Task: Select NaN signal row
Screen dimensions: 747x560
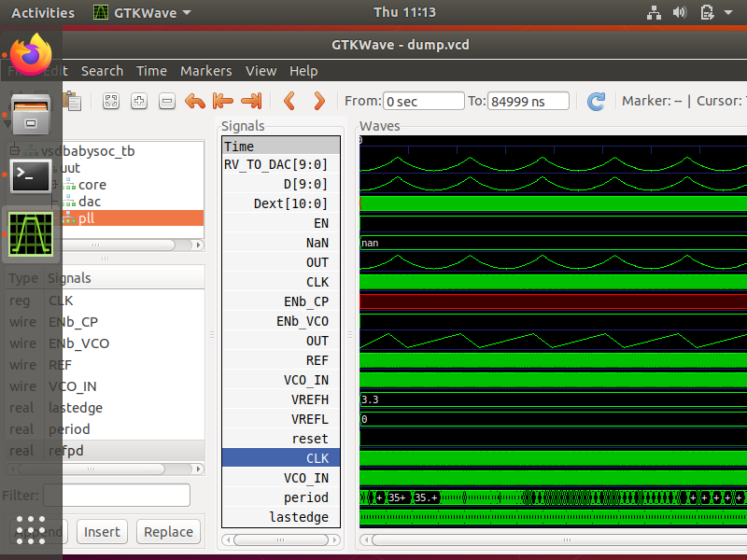Action: (281, 243)
